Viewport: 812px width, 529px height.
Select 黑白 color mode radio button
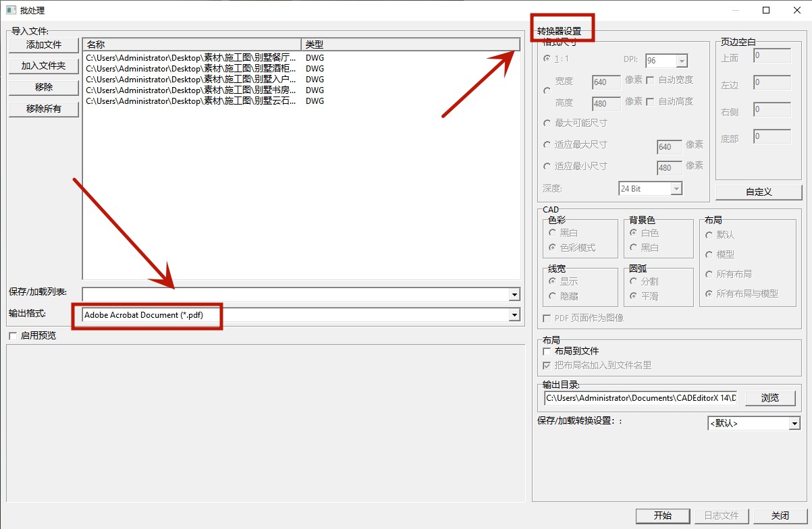pos(552,233)
